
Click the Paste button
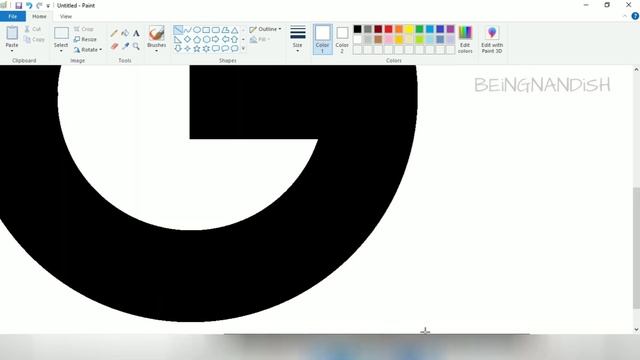[12, 36]
